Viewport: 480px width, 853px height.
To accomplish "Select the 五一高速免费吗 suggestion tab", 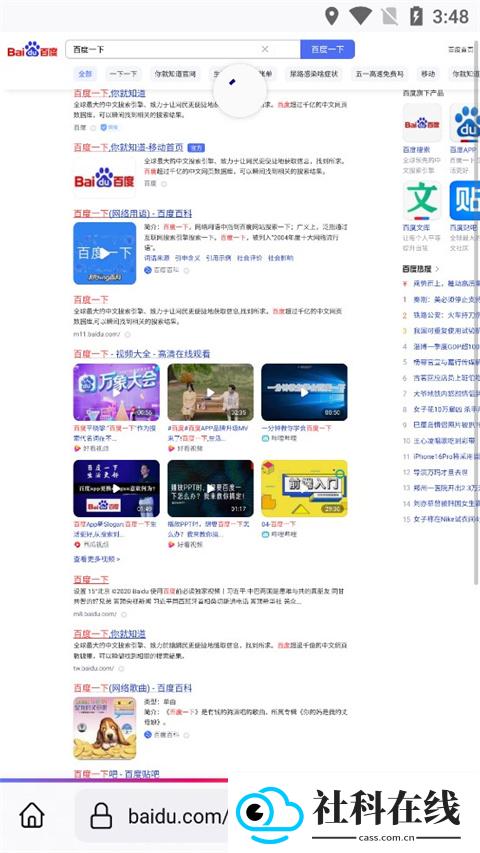I will click(379, 73).
